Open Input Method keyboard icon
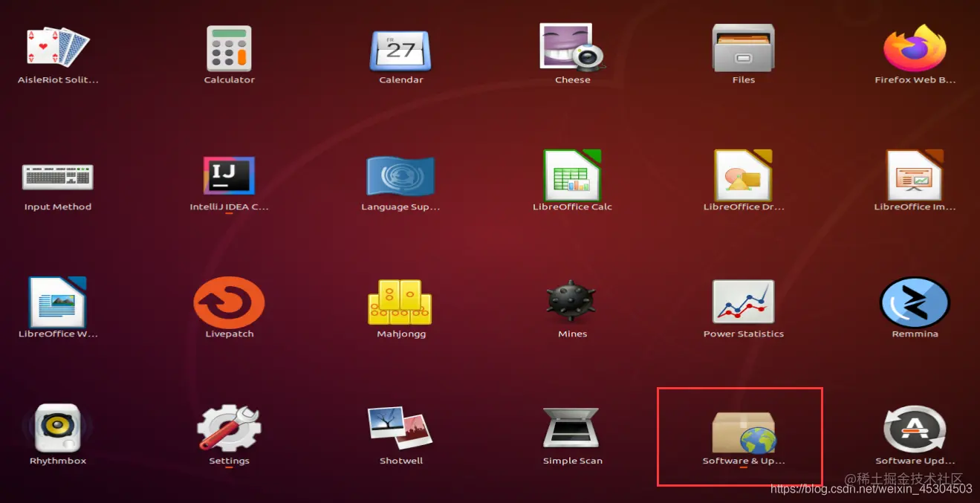 [x=58, y=176]
